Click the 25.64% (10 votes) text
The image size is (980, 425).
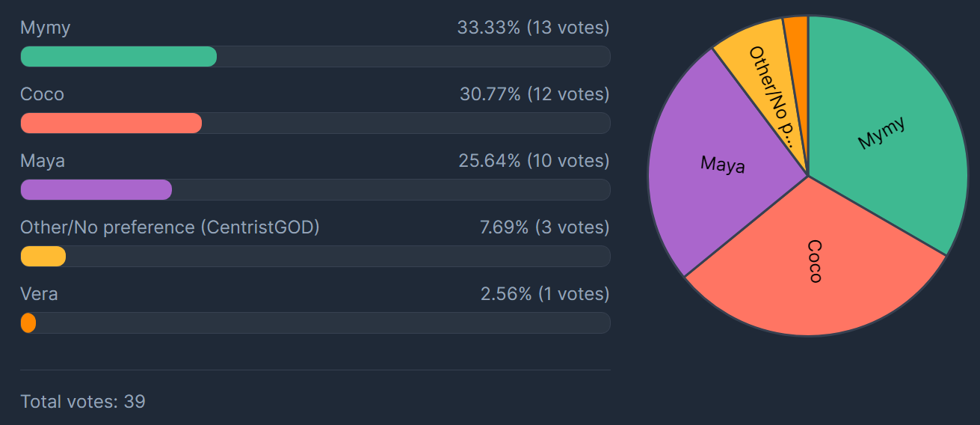534,162
